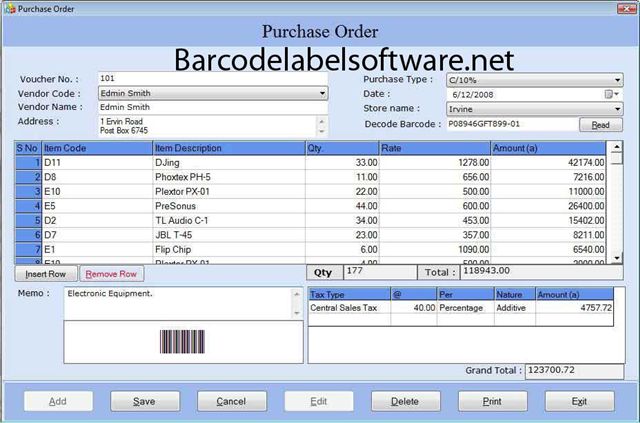640x423 pixels.
Task: Click the Cancel button
Action: pos(231,401)
